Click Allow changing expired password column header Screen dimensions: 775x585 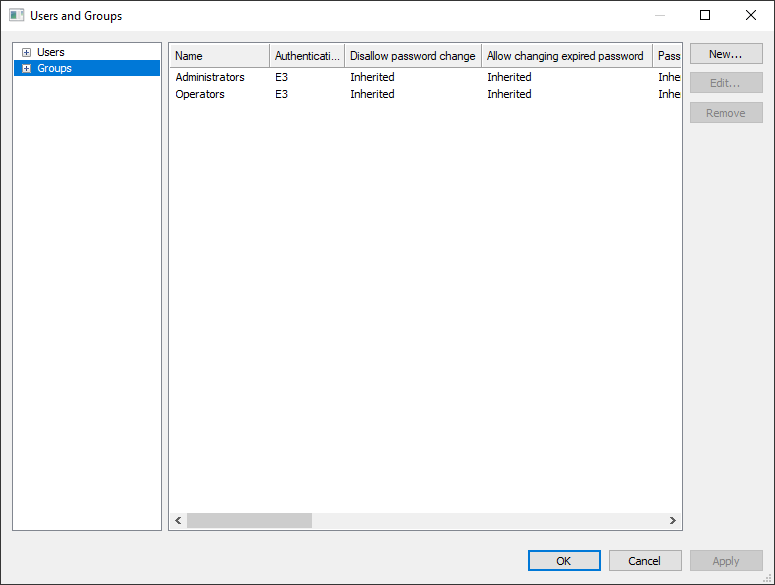pos(565,56)
